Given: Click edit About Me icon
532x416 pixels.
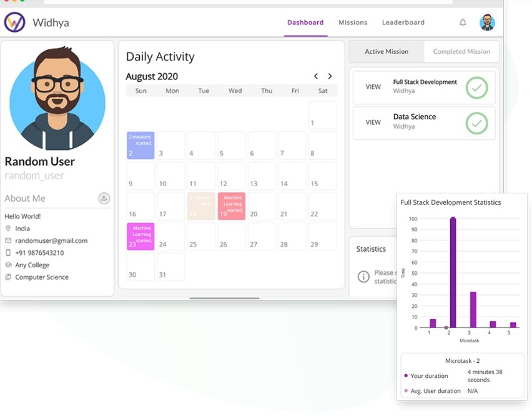Looking at the screenshot, I should 104,198.
